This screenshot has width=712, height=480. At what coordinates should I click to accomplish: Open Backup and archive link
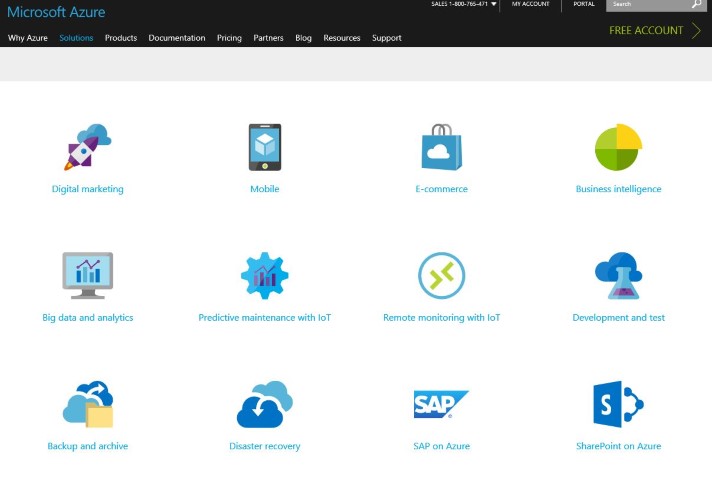coord(88,446)
